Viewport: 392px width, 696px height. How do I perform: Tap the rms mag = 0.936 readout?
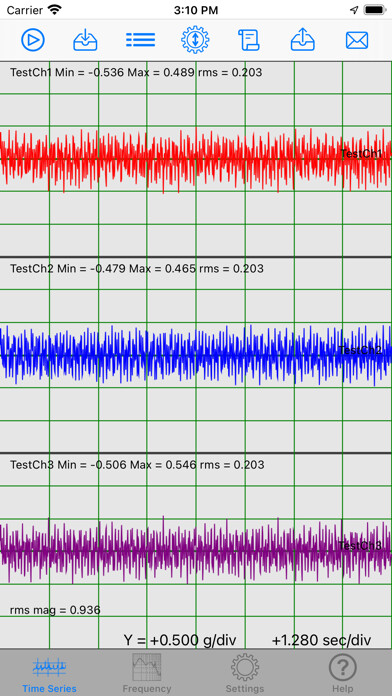(x=55, y=610)
